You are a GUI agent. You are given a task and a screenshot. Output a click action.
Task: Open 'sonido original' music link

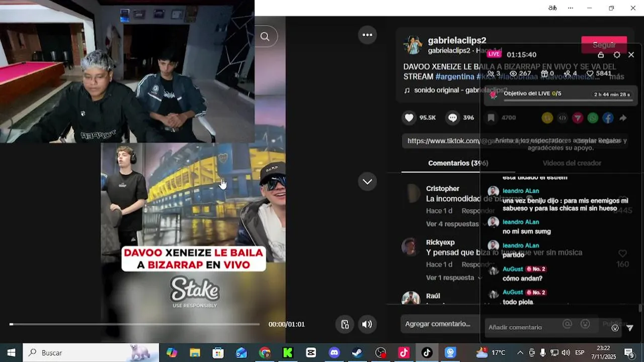click(460, 90)
